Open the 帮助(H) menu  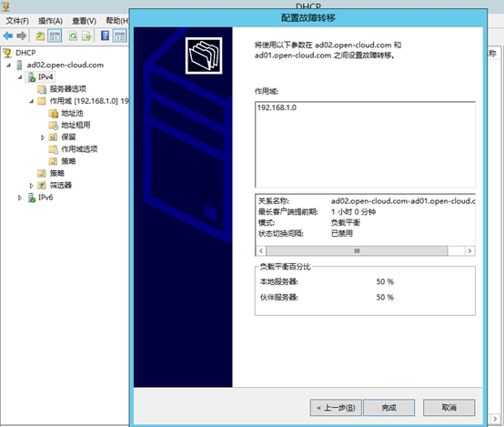[x=117, y=21]
